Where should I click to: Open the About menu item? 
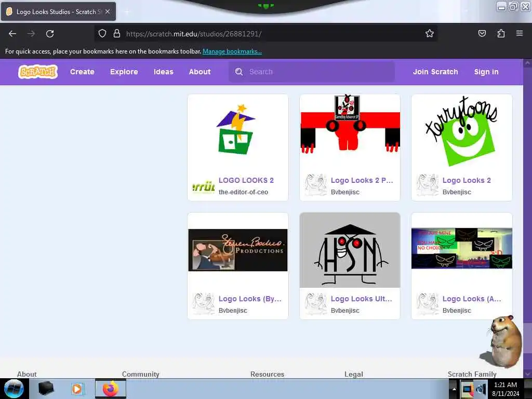click(199, 72)
